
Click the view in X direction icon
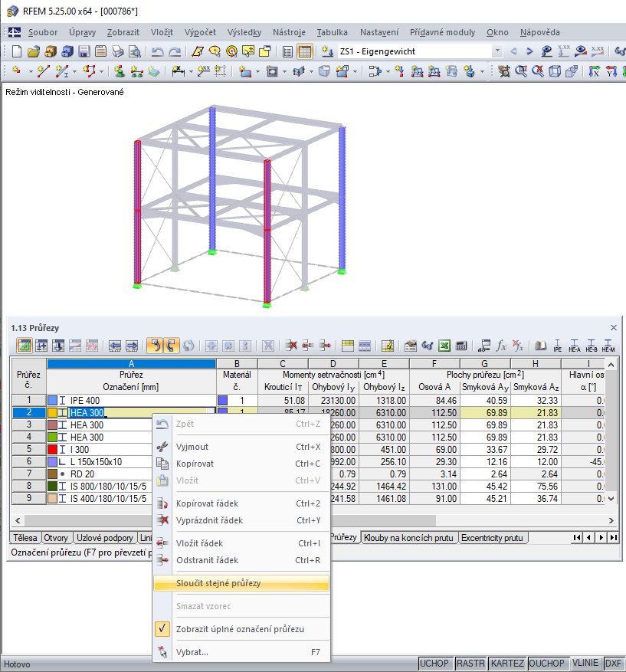click(594, 71)
